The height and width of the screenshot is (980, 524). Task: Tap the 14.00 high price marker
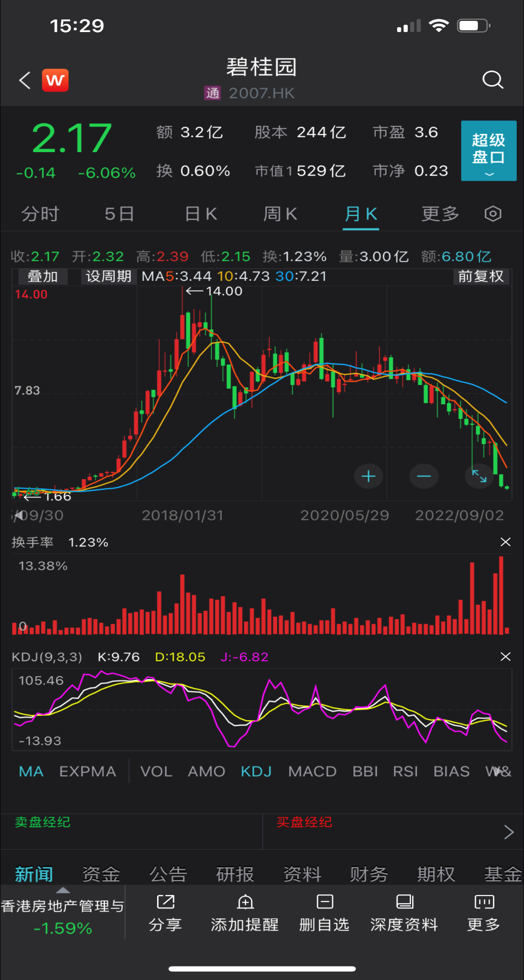click(x=214, y=291)
